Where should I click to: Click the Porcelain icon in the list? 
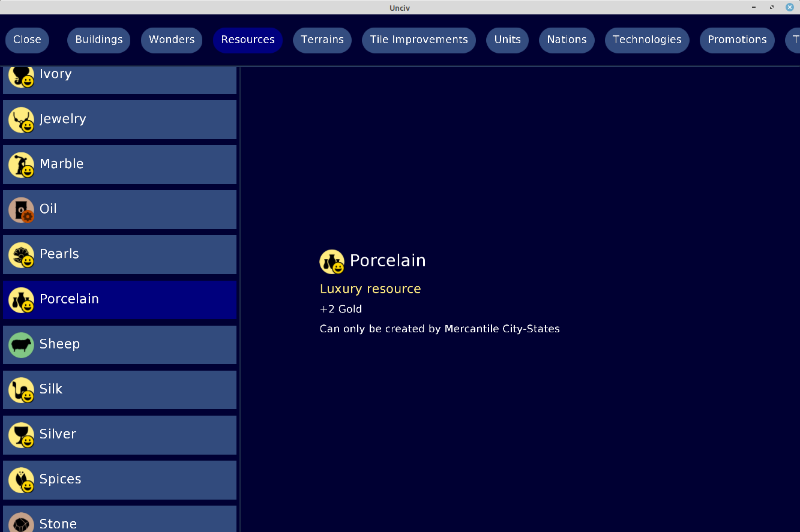pyautogui.click(x=22, y=300)
